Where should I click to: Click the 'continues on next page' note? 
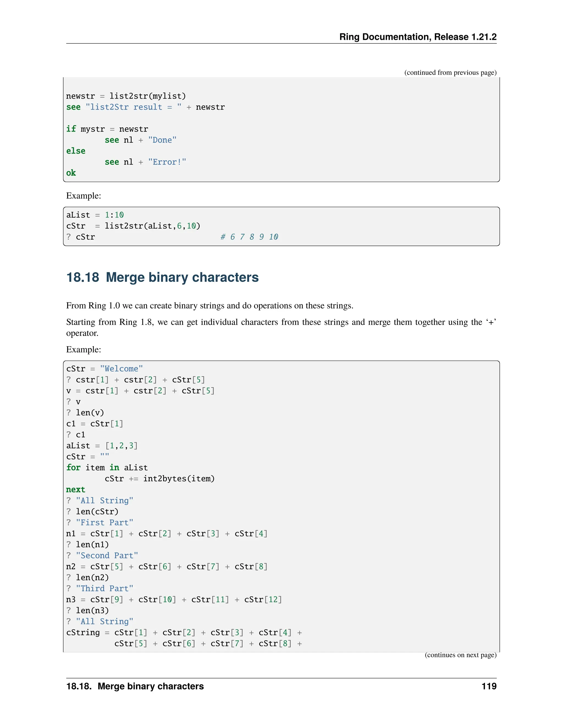click(x=460, y=655)
